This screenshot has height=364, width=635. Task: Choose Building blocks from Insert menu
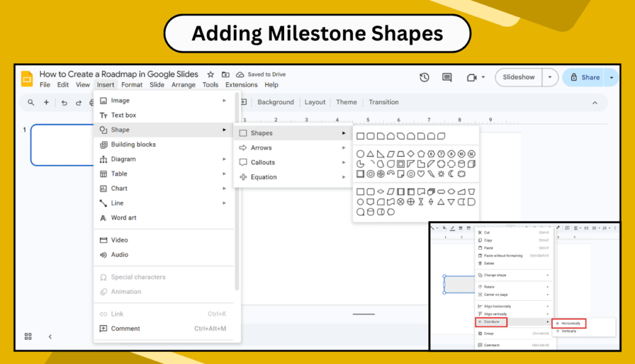point(164,144)
